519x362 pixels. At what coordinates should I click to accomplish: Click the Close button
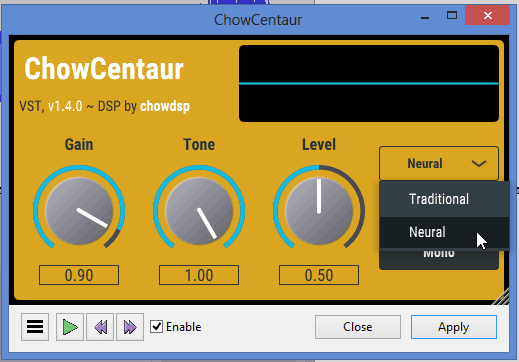[358, 327]
